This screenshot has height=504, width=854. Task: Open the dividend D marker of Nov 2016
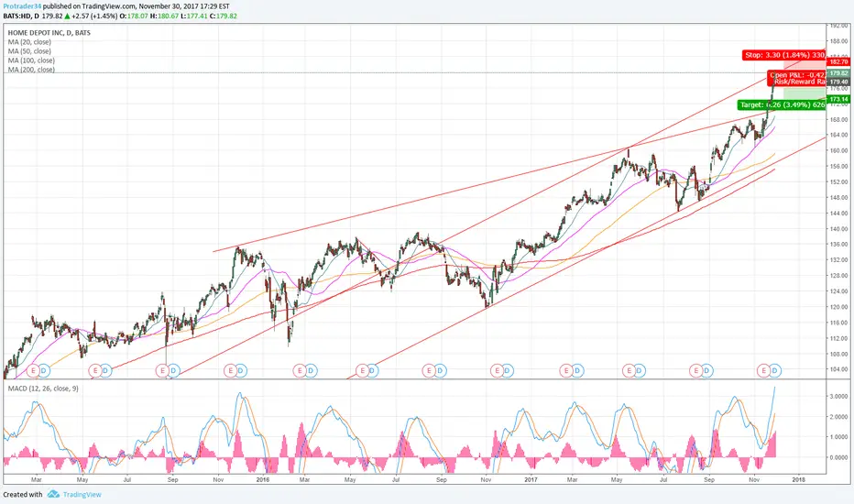click(507, 371)
